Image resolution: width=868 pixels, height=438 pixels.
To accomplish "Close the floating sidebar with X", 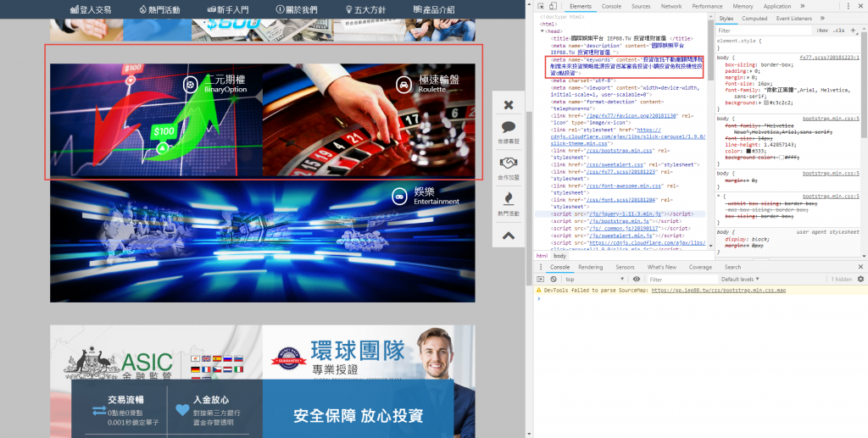I will (509, 105).
